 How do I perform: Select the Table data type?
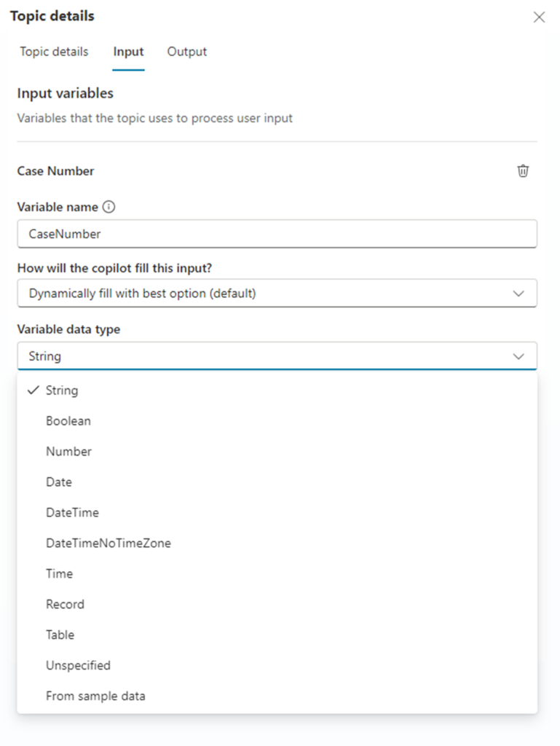click(60, 635)
